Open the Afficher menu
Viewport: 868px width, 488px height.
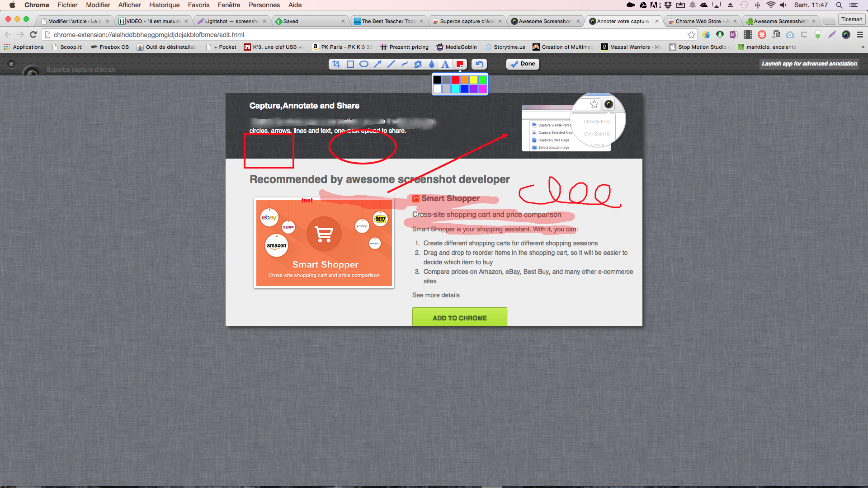[129, 5]
